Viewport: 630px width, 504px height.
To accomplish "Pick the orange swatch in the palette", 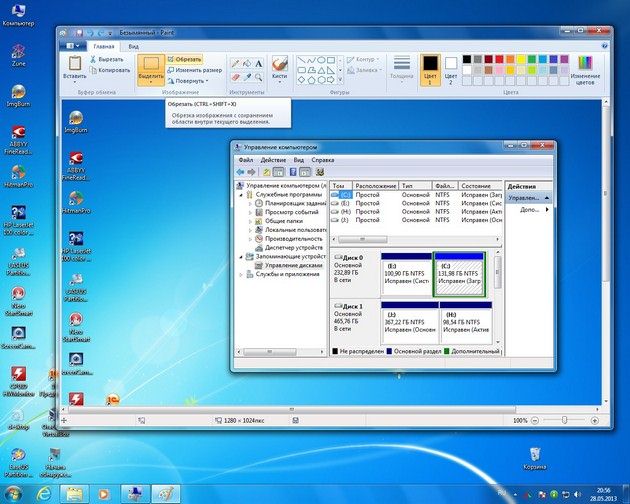I will pyautogui.click(x=510, y=59).
